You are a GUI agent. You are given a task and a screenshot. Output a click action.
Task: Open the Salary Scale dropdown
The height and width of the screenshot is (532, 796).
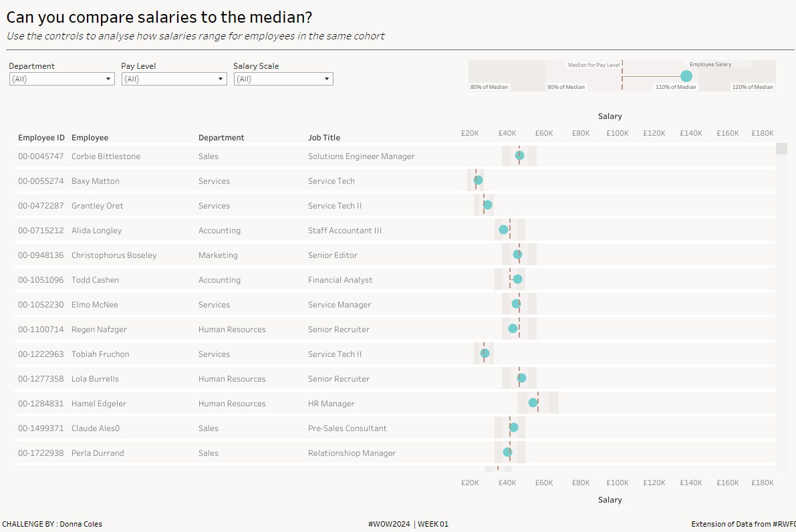[x=283, y=79]
